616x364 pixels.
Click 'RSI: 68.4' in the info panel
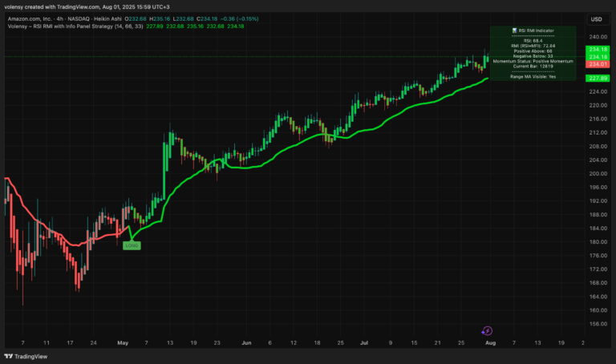point(533,41)
